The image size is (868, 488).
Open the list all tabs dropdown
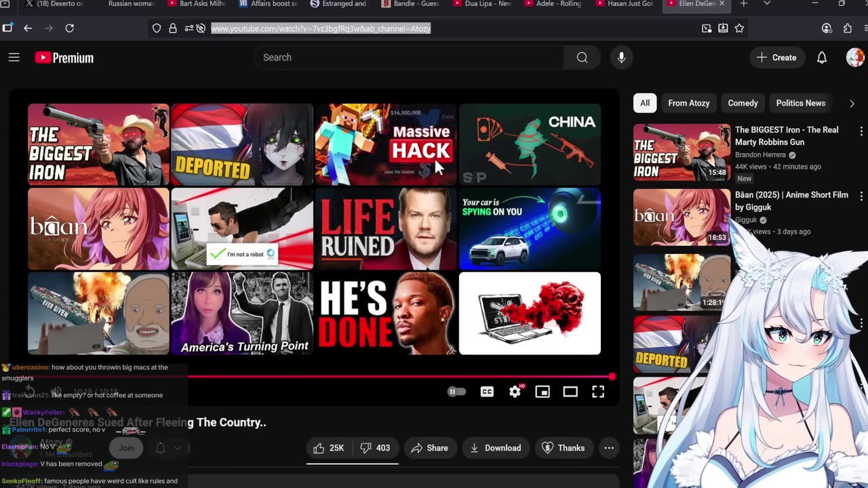tap(767, 4)
